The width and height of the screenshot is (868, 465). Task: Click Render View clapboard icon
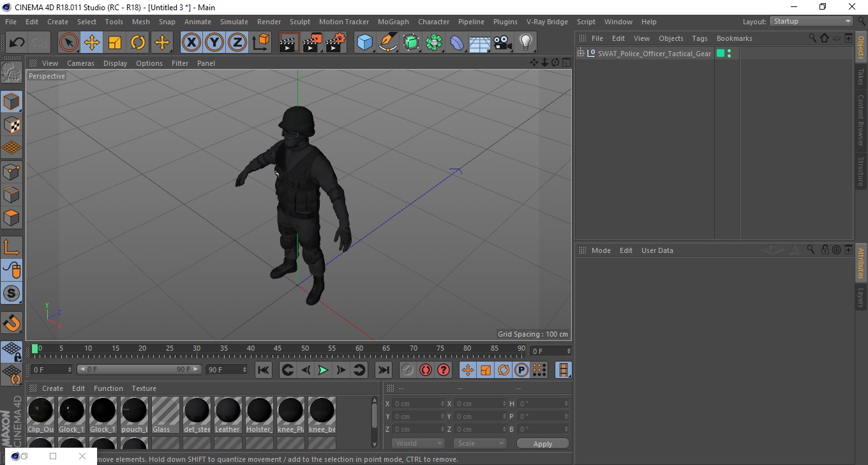(x=289, y=43)
